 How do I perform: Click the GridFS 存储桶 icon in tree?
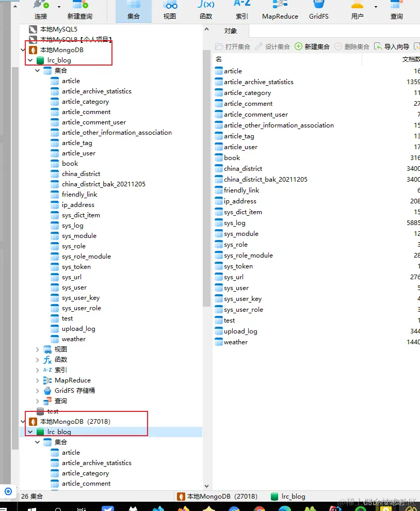[x=47, y=391]
